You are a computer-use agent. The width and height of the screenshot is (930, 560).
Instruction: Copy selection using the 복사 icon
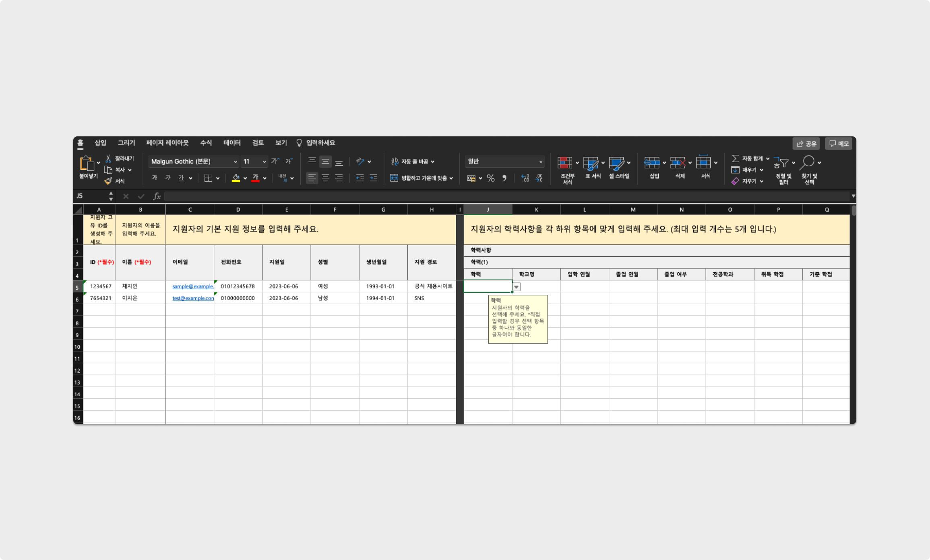coord(108,170)
